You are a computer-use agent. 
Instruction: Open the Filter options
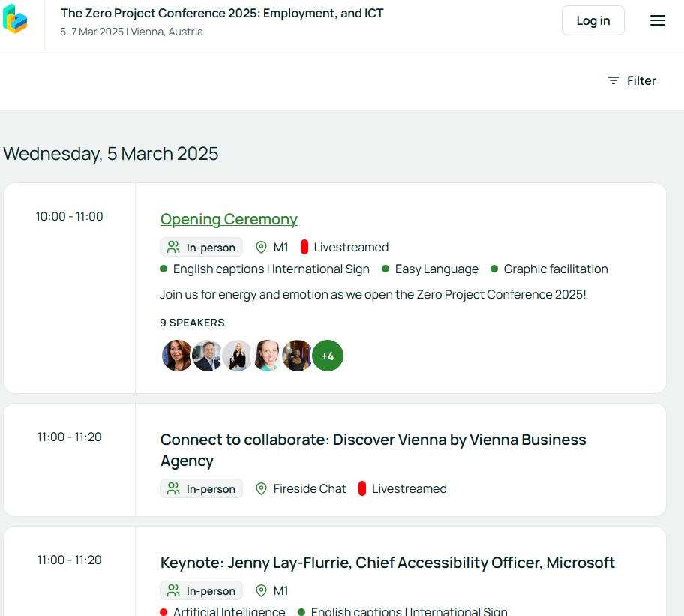(x=631, y=80)
